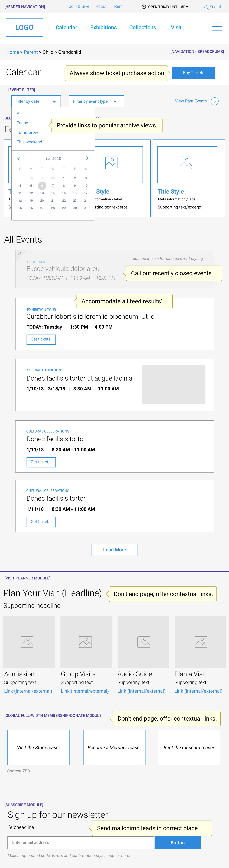229x868 pixels.
Task: Click the newsletter Button
Action: point(178,842)
